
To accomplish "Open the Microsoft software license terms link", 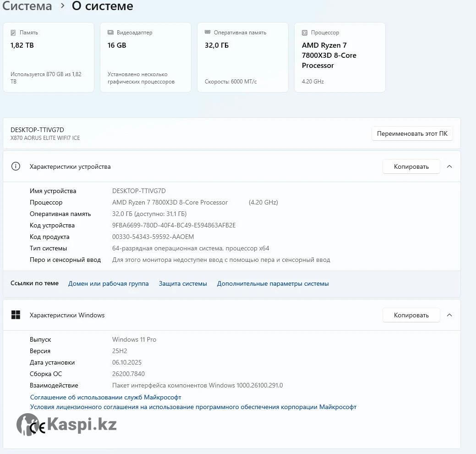I will tap(193, 407).
